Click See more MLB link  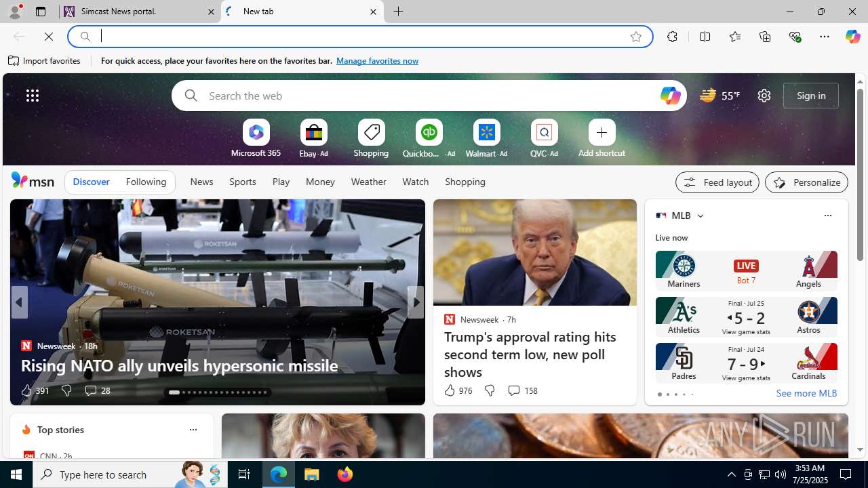point(806,393)
